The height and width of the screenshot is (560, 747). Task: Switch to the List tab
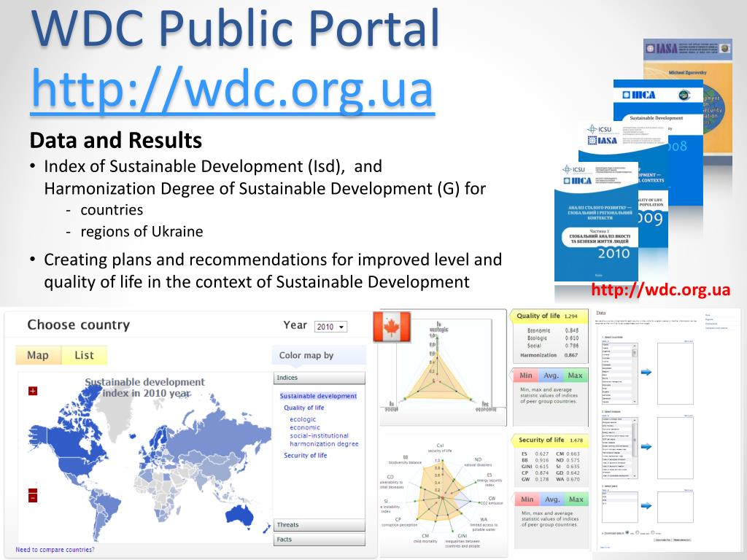click(85, 355)
